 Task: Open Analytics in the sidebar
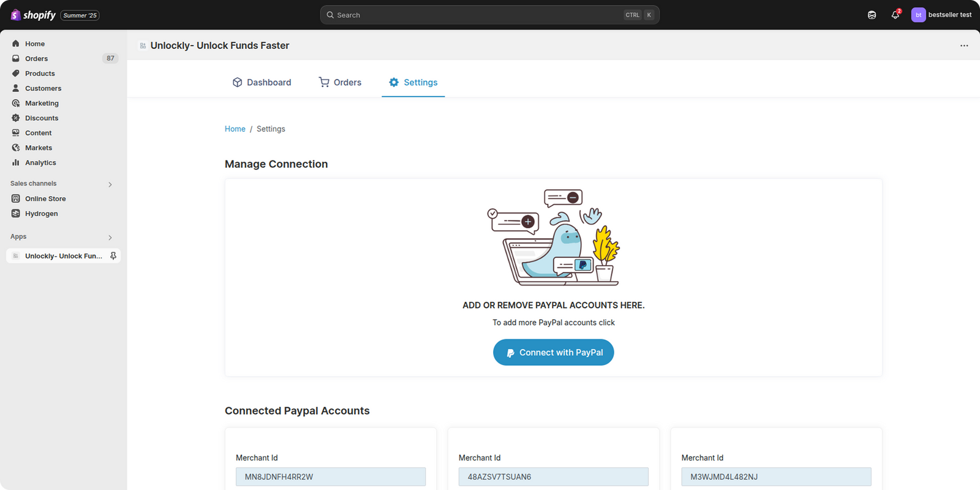pyautogui.click(x=40, y=163)
